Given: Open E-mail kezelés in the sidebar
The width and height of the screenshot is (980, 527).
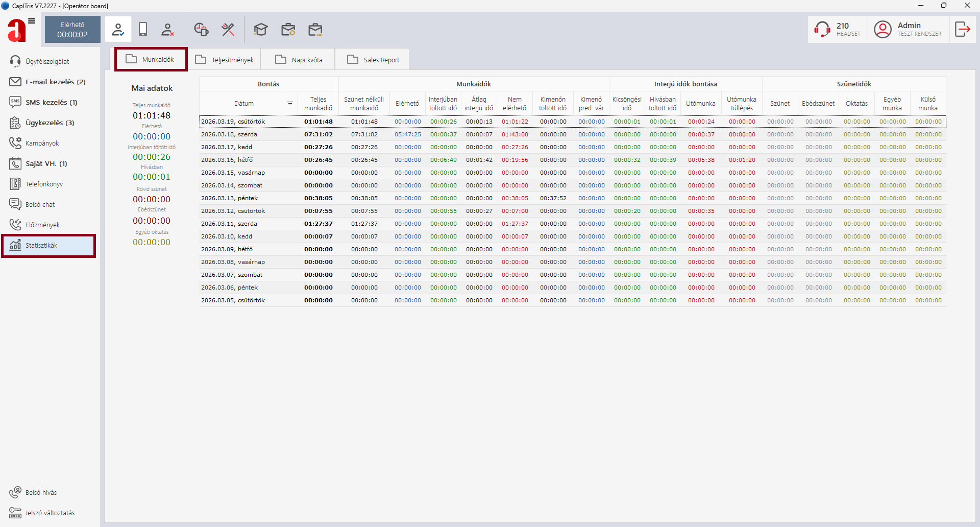Looking at the screenshot, I should tap(49, 82).
